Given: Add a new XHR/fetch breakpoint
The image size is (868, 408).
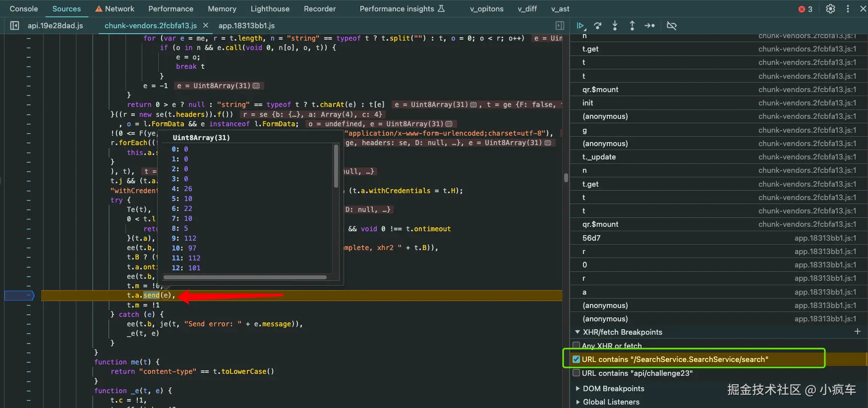Looking at the screenshot, I should tap(857, 332).
